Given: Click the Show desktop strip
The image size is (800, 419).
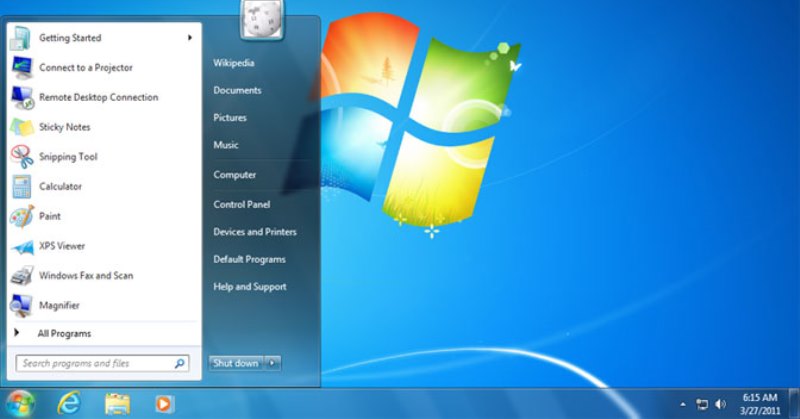Looking at the screenshot, I should (794, 404).
